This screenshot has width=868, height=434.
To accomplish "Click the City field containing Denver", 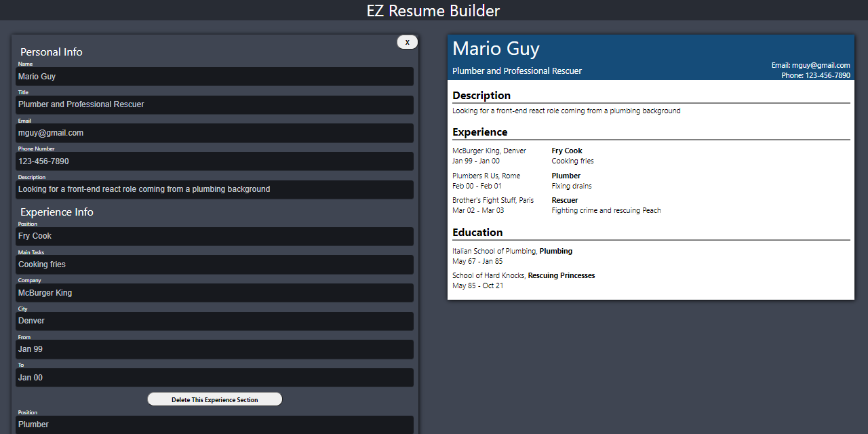I will 214,321.
